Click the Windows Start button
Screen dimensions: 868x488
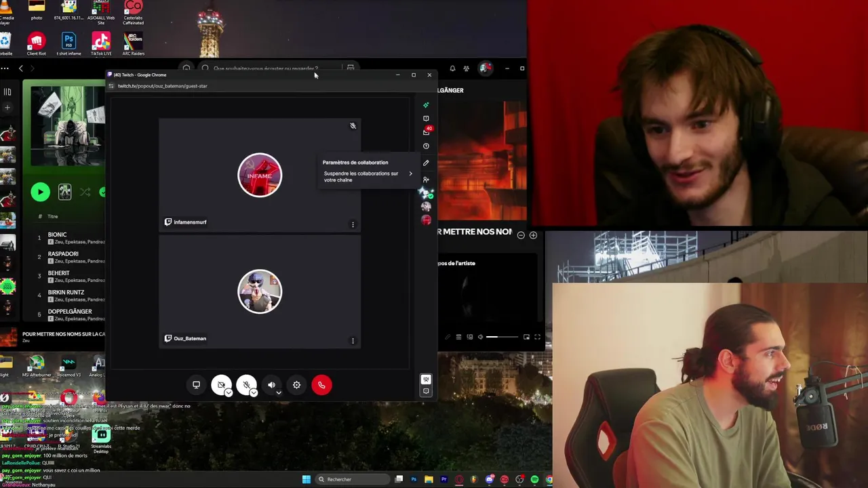(307, 480)
